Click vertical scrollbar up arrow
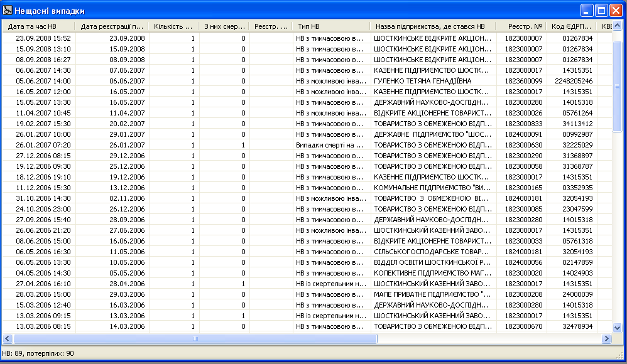627x364 pixels. coord(617,26)
